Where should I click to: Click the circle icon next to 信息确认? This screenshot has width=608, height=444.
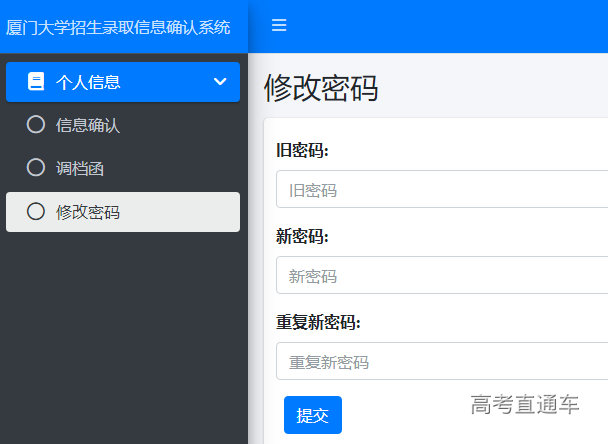tap(36, 125)
